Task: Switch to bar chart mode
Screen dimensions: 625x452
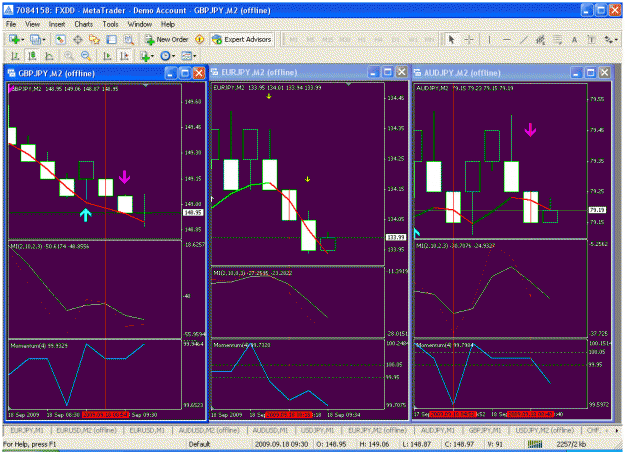Action: point(15,56)
